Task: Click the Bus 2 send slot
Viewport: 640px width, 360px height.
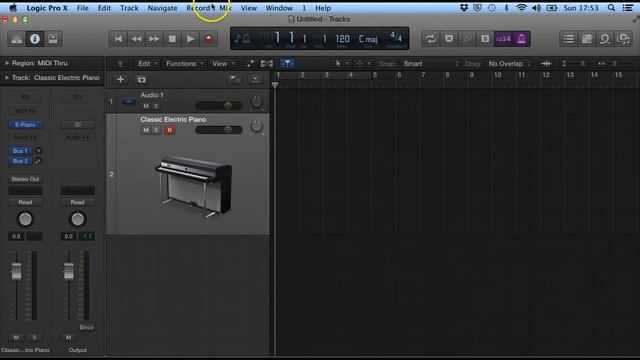Action: pos(20,161)
